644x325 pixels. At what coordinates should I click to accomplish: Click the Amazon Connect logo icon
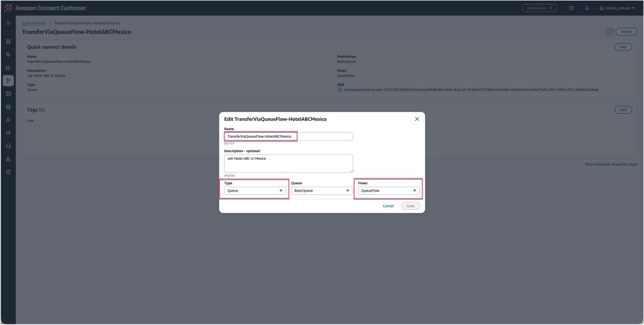click(x=8, y=8)
